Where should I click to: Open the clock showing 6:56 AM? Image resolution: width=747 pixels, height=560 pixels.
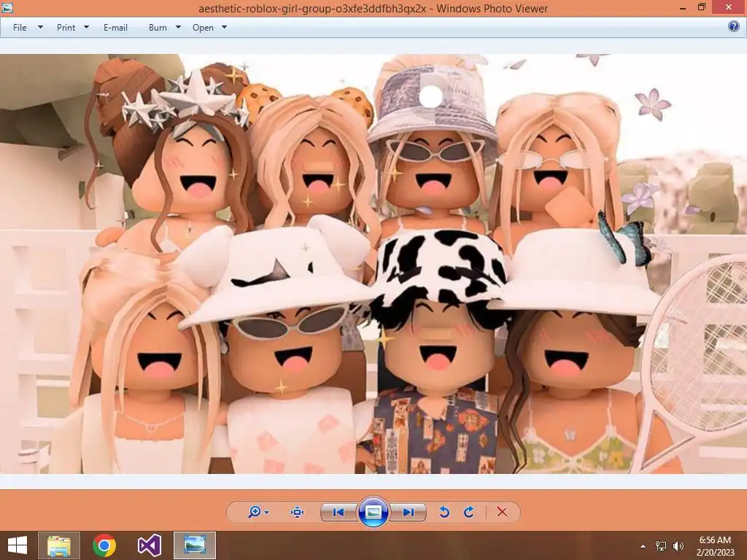715,546
